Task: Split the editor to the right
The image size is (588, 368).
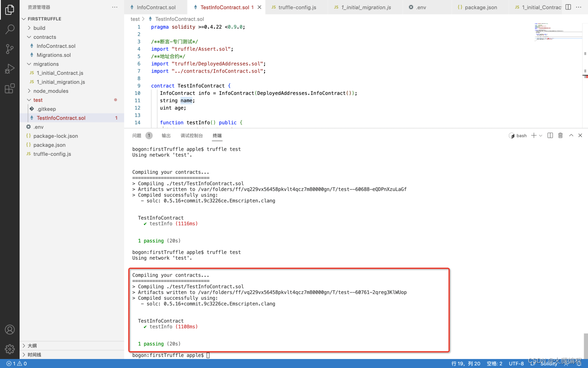Action: (x=568, y=7)
